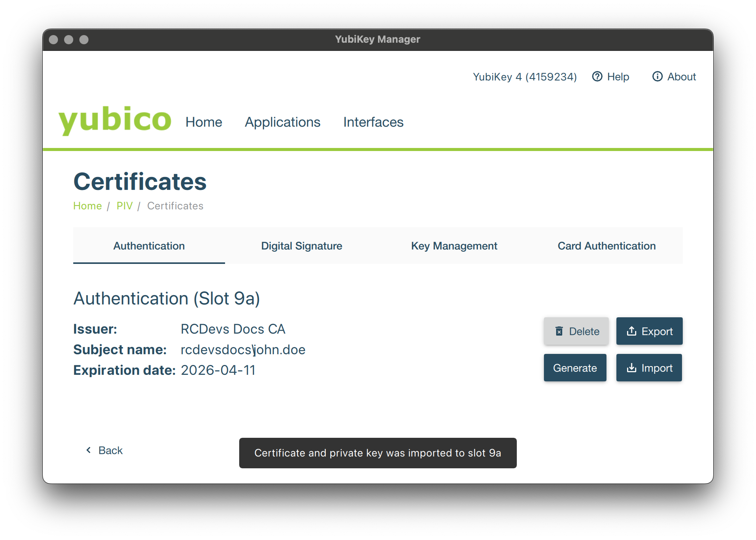
Task: Go to Home breadcrumb link
Action: [87, 206]
